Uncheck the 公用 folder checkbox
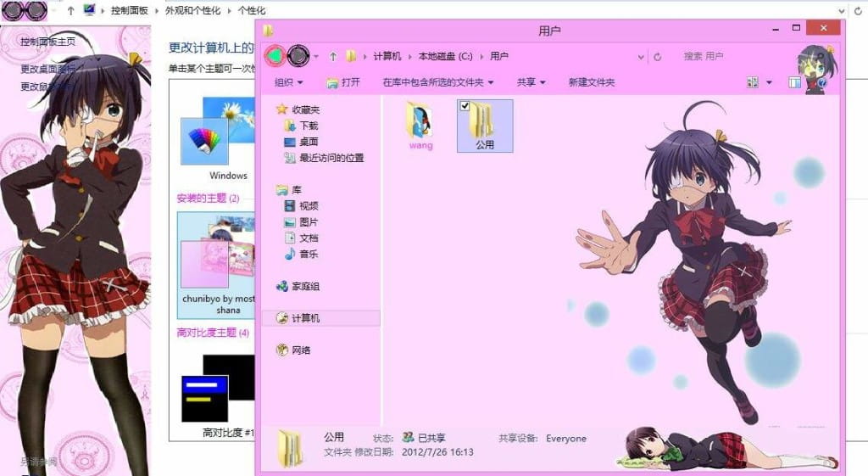The height and width of the screenshot is (476, 868). click(465, 106)
